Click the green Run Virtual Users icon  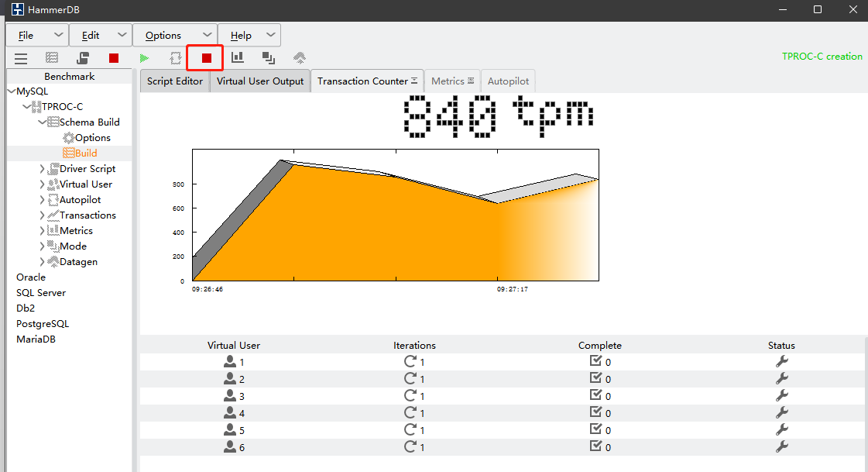(x=145, y=58)
